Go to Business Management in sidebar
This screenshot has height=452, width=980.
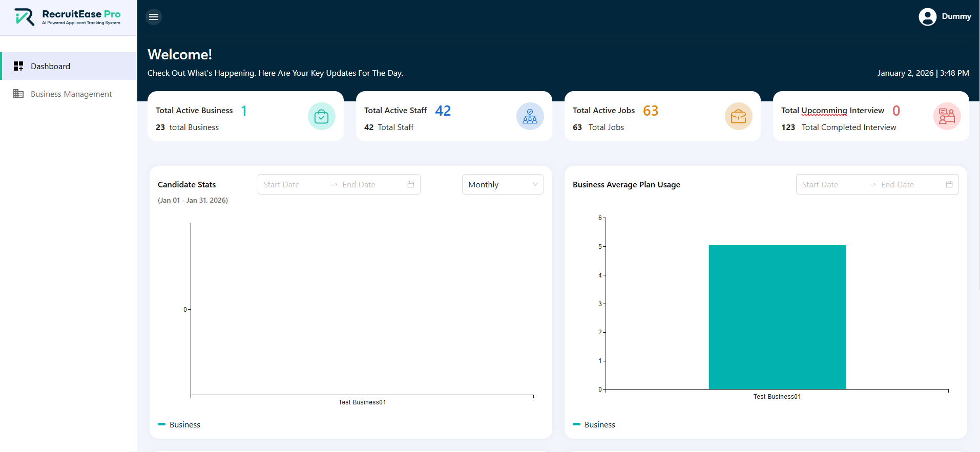[x=71, y=94]
